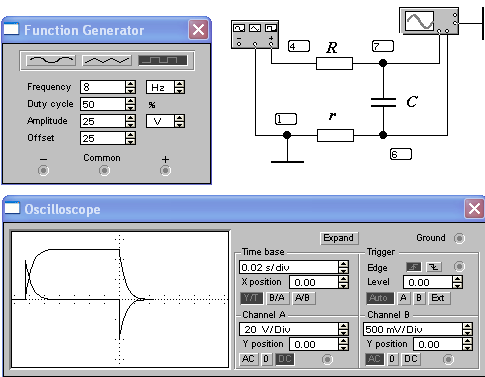
Task: Set Channel B coupling to 0
Action: 392,359
